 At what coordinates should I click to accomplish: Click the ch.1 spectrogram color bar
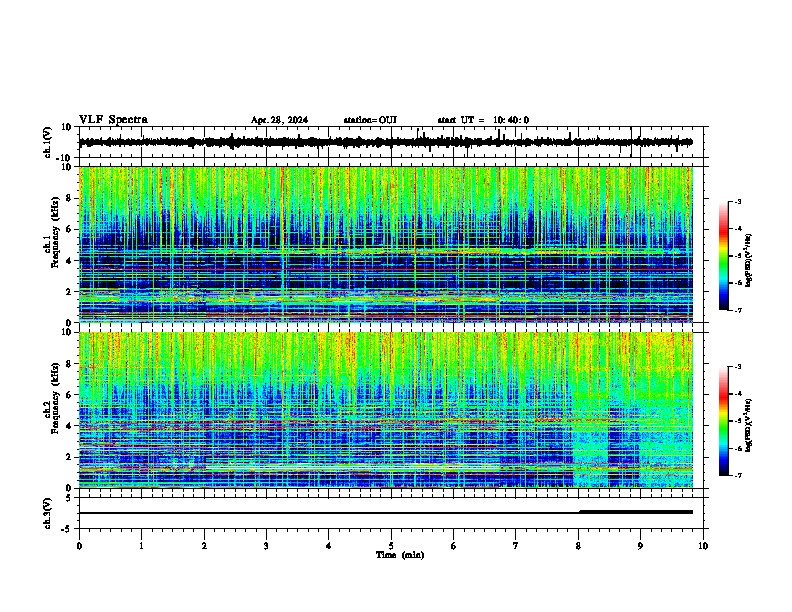pyautogui.click(x=724, y=256)
